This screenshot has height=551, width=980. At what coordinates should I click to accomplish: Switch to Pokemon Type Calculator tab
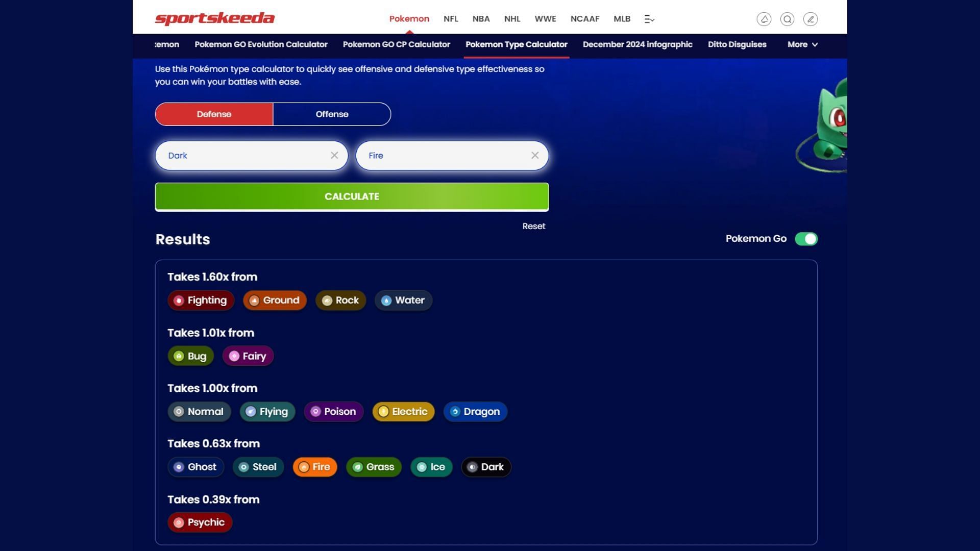516,44
